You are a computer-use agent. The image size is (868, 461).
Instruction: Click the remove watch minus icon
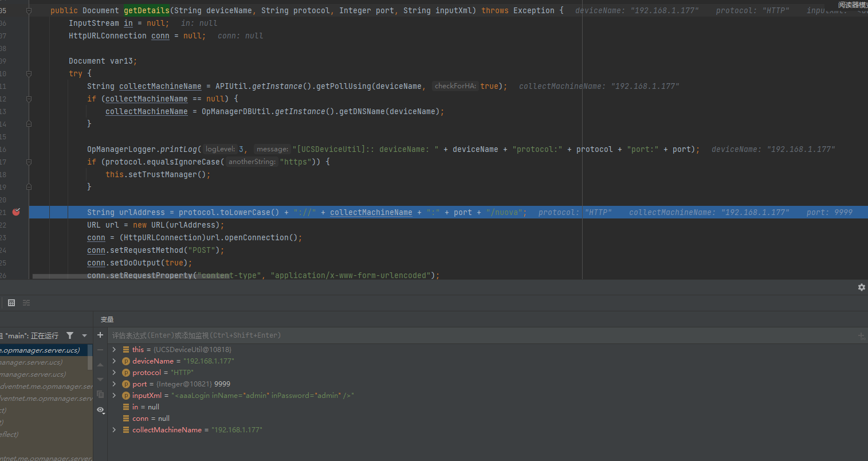(x=100, y=350)
